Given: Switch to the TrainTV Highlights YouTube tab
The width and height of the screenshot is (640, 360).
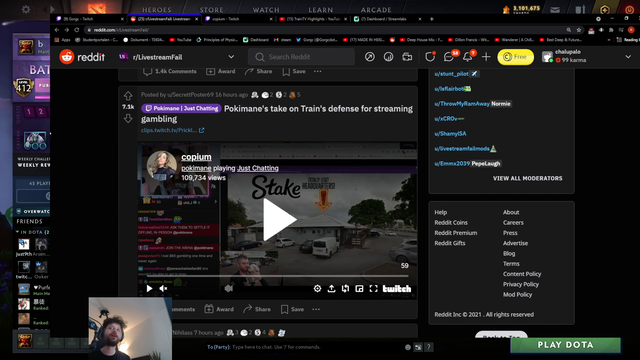Looking at the screenshot, I should [x=313, y=19].
